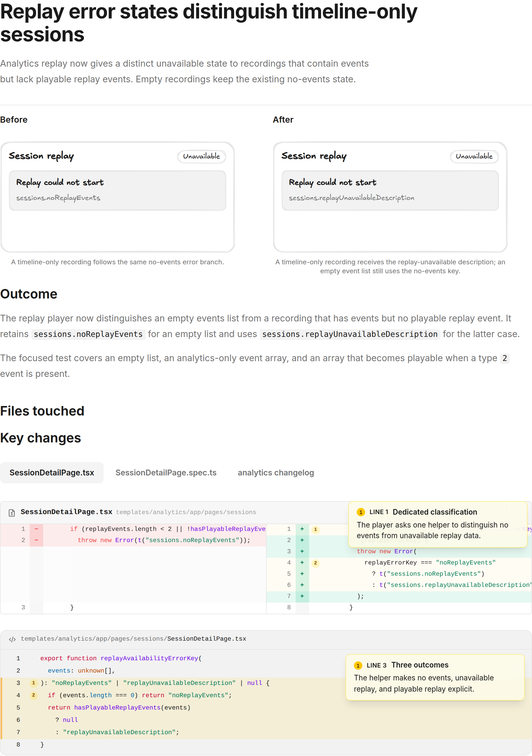
Task: Click the After mockup's Replay could not start box
Action: [x=390, y=190]
